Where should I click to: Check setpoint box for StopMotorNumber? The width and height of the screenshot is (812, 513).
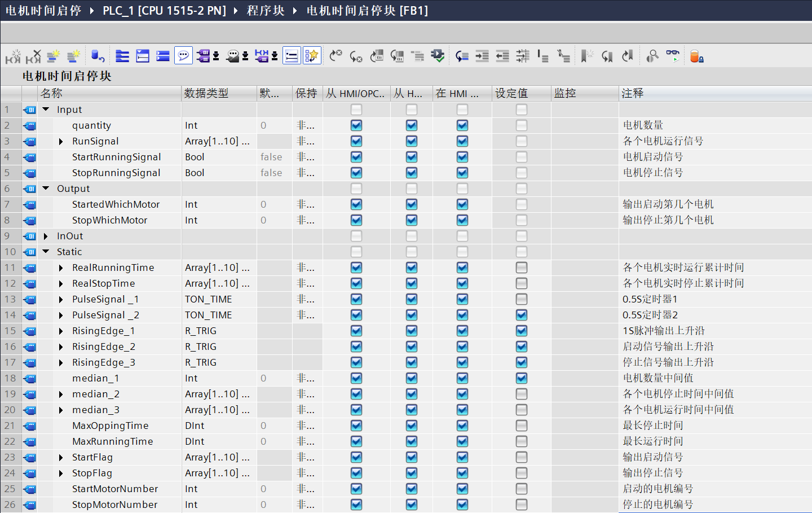tap(522, 505)
